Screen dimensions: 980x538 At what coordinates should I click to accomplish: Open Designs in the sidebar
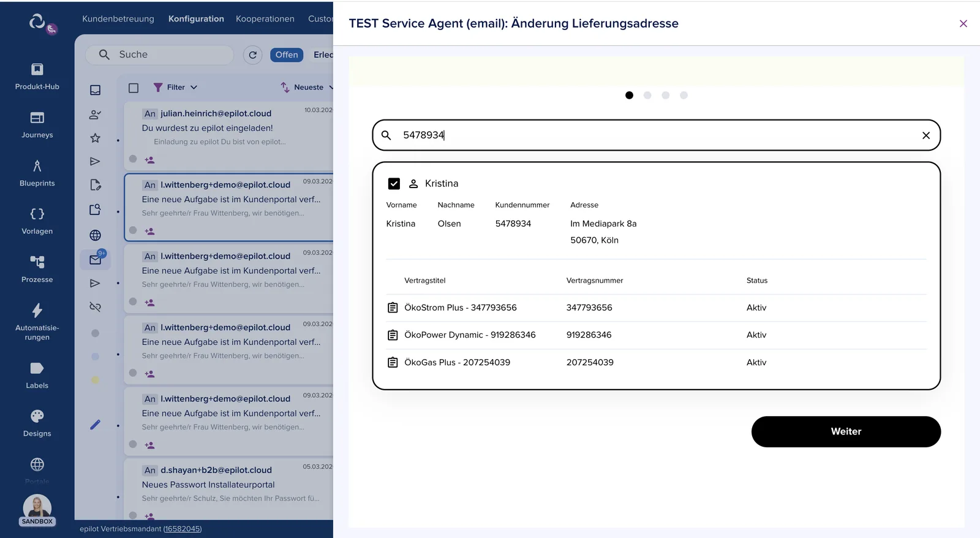[x=37, y=423]
